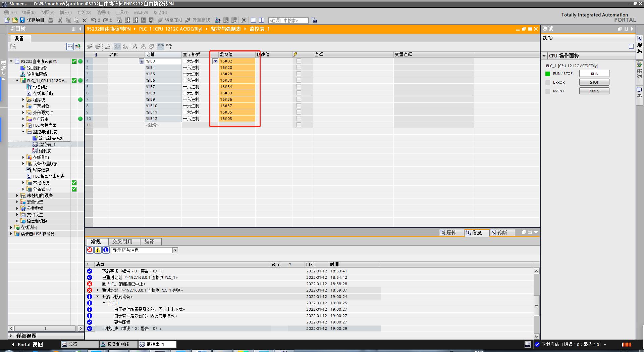Collapse the PLC_1 [CPU 1212C] tree node
Viewport: 644px width, 352px height.
click(x=17, y=80)
